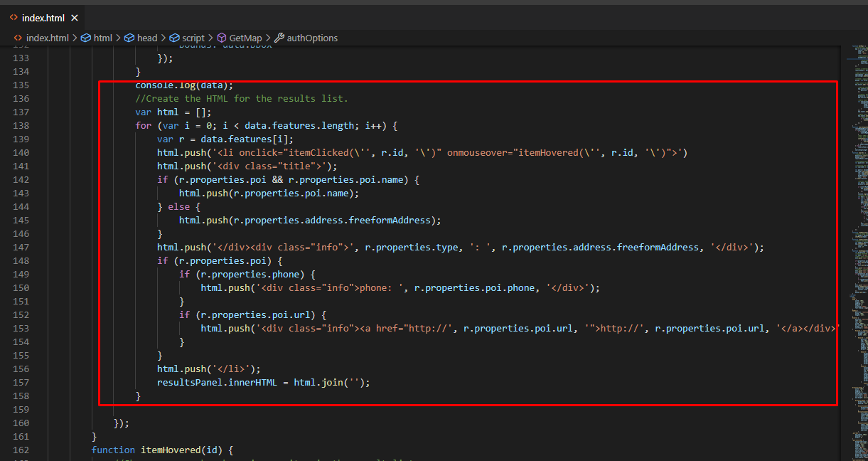Click html.push(r.properties.address.freeformAddress); line

pos(310,220)
